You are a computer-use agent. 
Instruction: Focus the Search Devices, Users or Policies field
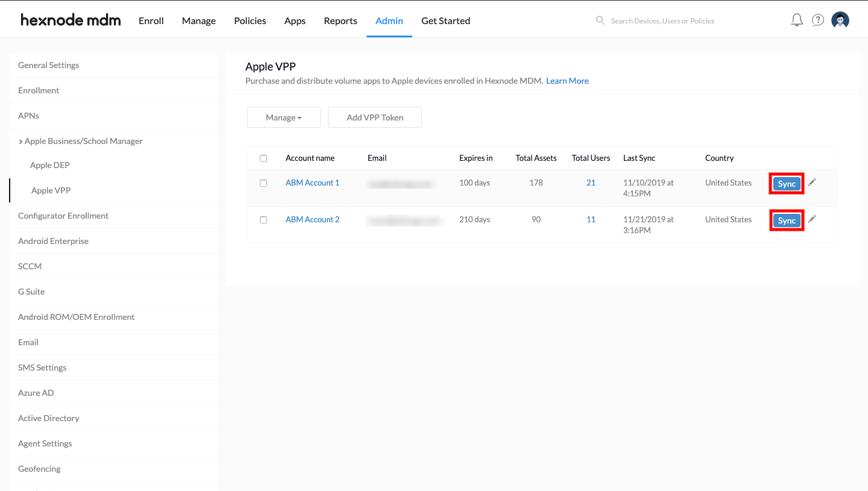click(662, 20)
